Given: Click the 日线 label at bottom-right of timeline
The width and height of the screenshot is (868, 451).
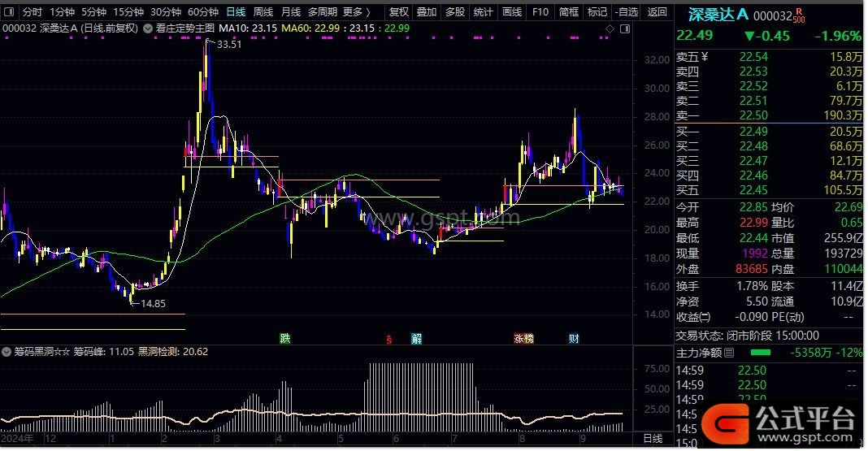Looking at the screenshot, I should tap(652, 439).
